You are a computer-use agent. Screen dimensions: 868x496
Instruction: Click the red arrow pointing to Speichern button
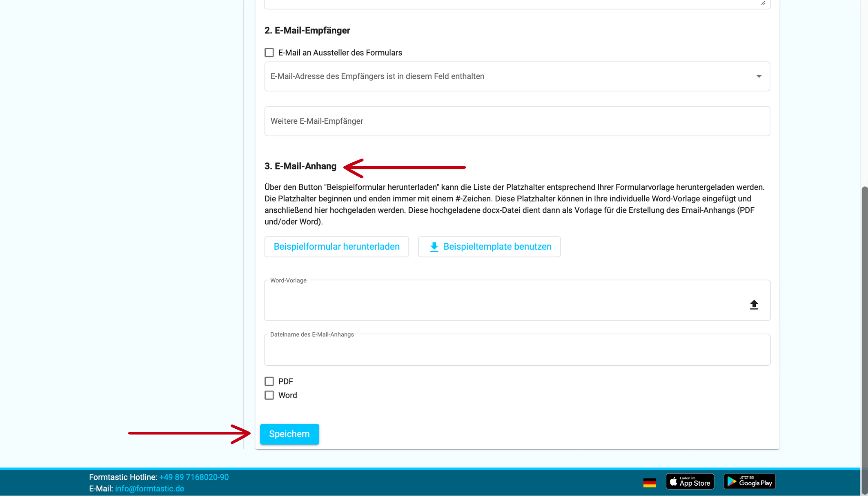coord(289,433)
